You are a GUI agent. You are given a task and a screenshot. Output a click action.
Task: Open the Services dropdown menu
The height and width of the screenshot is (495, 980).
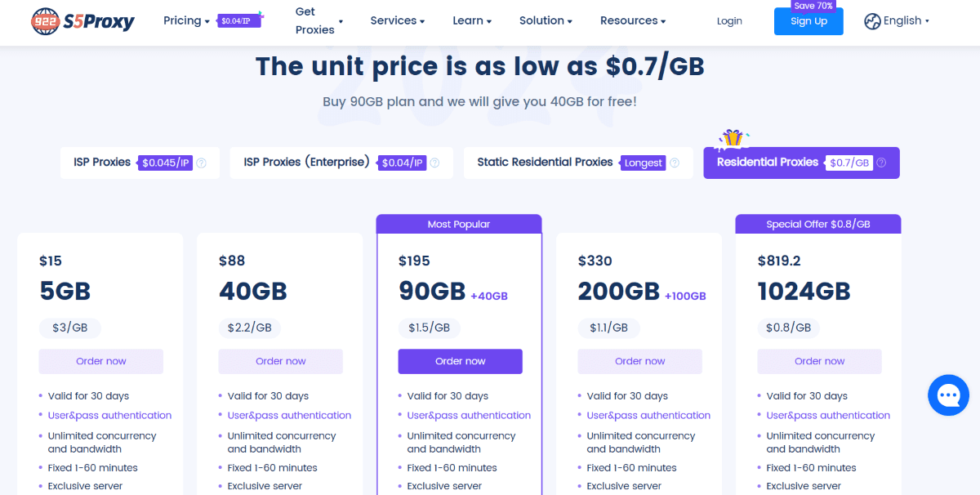(x=398, y=20)
